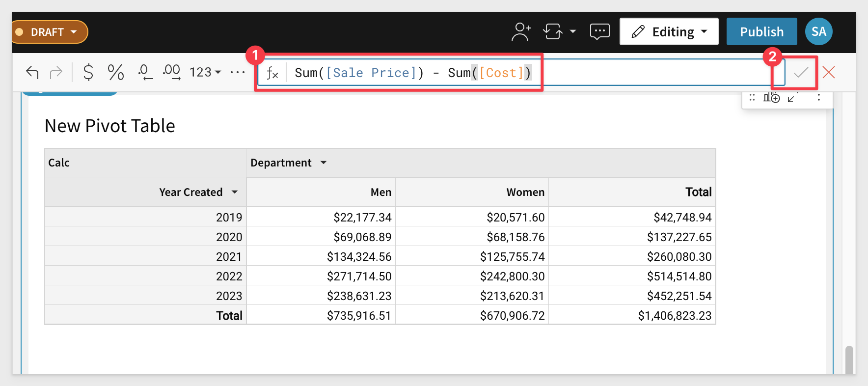Select cell $260,080.30
Screen dimensions: 868x386
coord(632,256)
